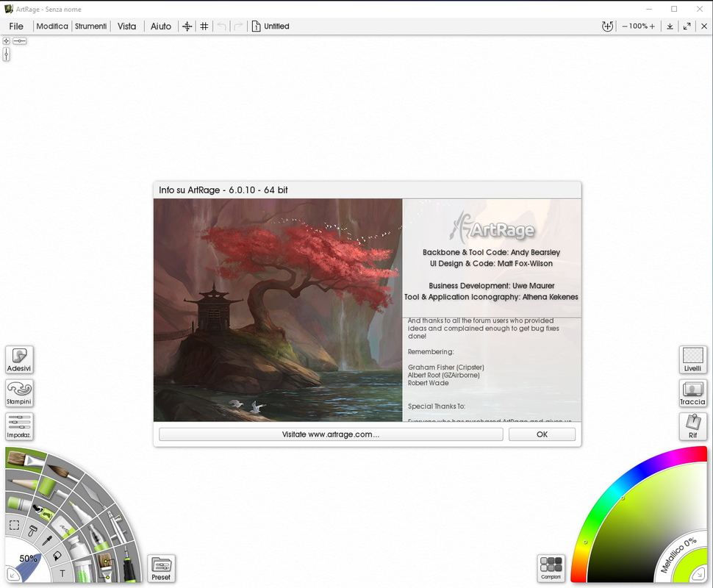Viewport: 713px width, 588px height.
Task: Click the canvas rotation reset icon
Action: [607, 26]
